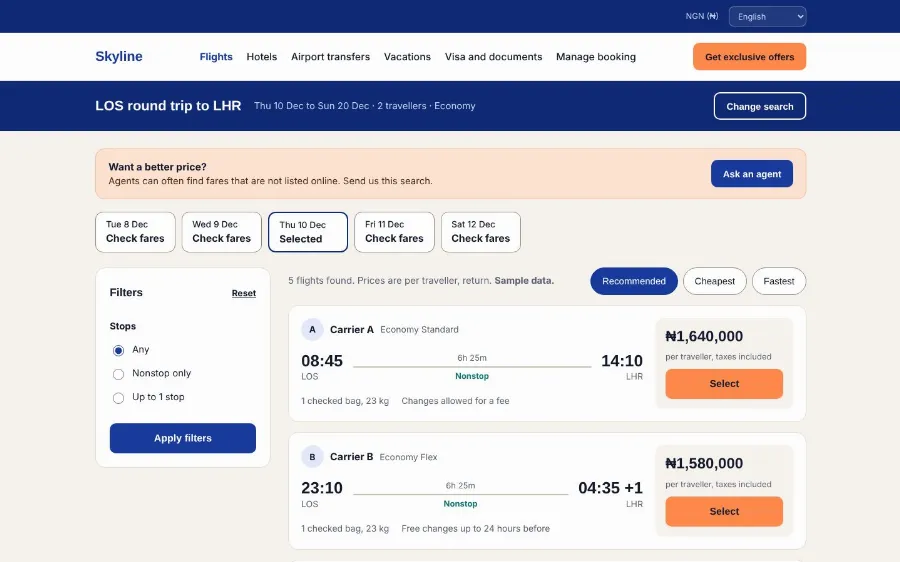Go to Visa and documents
Viewport: 900px width, 562px height.
point(494,57)
